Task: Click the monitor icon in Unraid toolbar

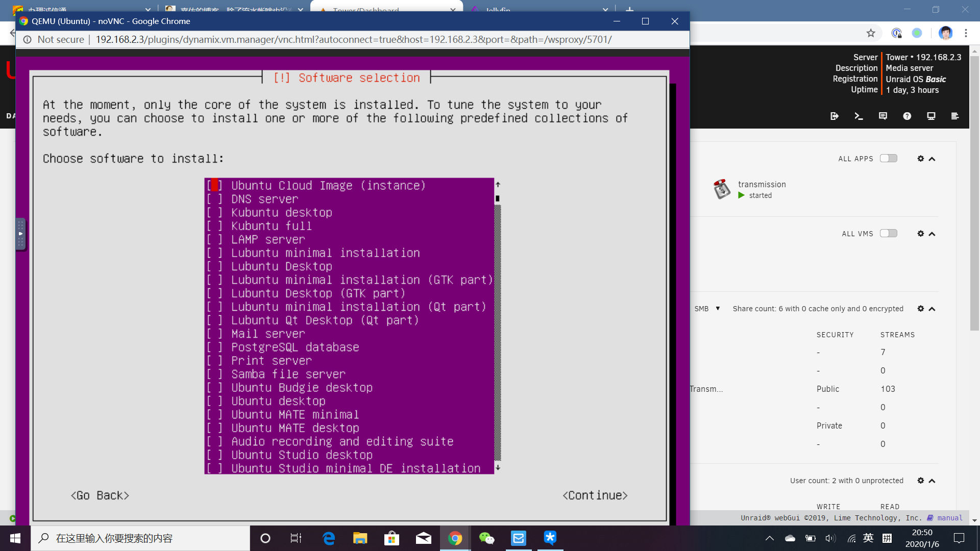Action: point(931,116)
